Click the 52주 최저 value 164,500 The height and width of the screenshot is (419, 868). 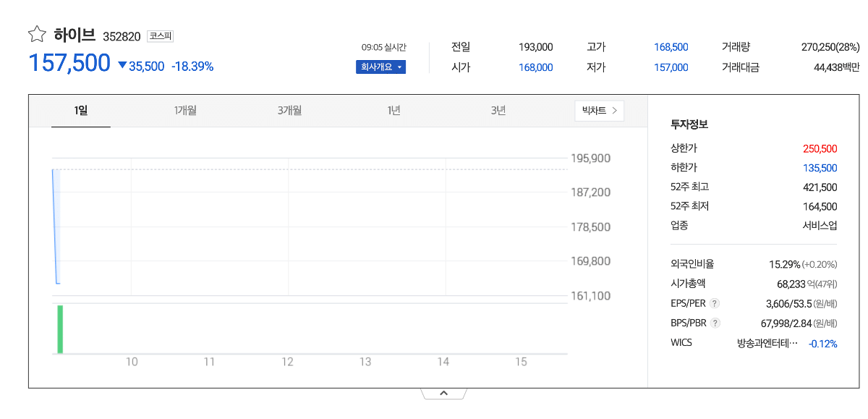click(x=820, y=206)
